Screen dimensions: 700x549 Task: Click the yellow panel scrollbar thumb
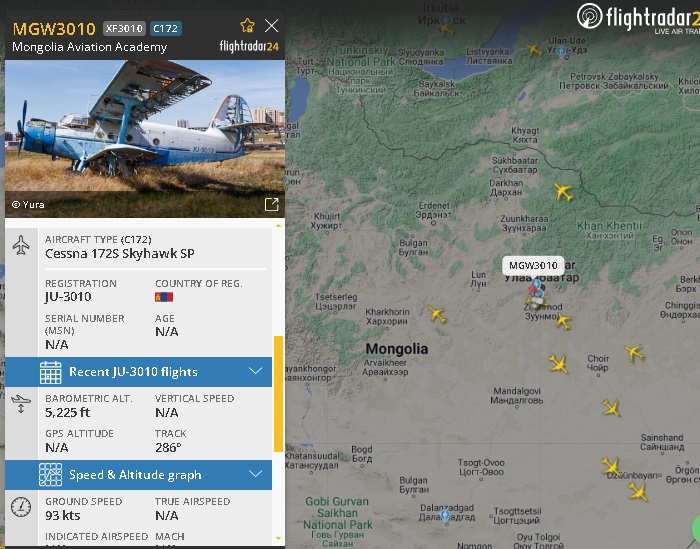click(x=278, y=394)
